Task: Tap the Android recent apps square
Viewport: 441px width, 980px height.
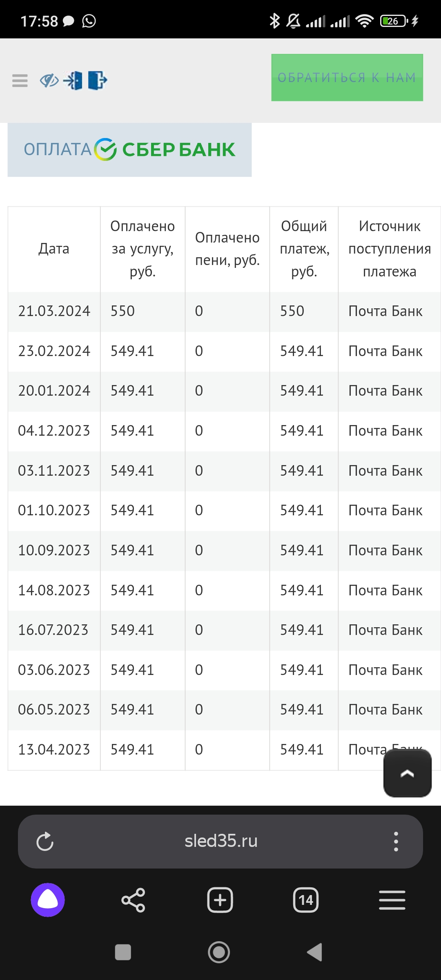Action: [123, 952]
